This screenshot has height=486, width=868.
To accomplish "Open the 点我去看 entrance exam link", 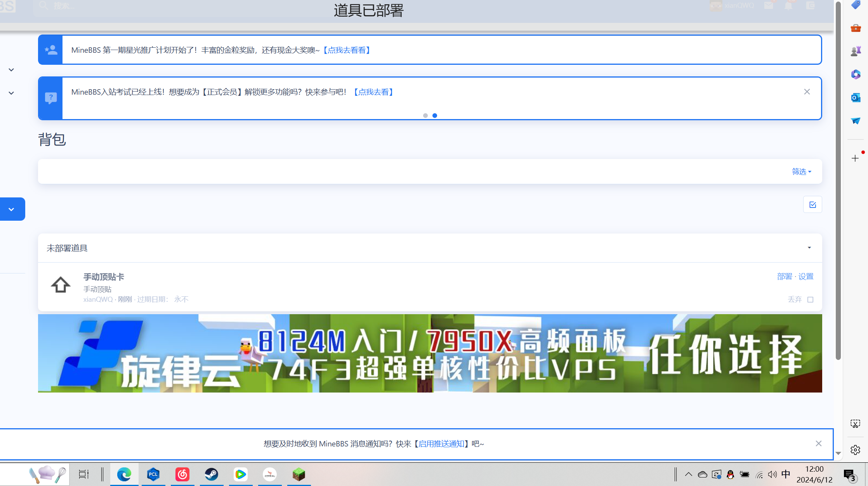I will (x=373, y=92).
